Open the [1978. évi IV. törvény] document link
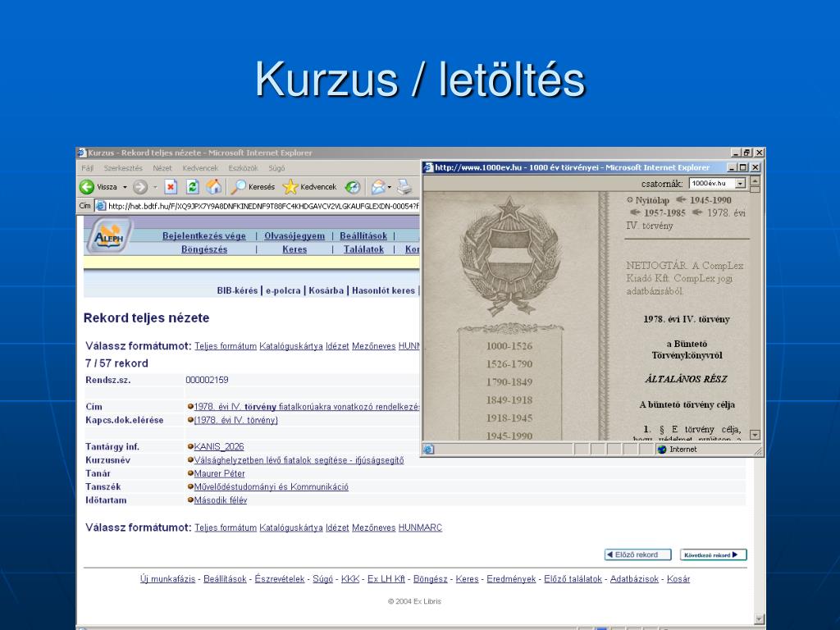The width and height of the screenshot is (840, 630). pyautogui.click(x=235, y=420)
